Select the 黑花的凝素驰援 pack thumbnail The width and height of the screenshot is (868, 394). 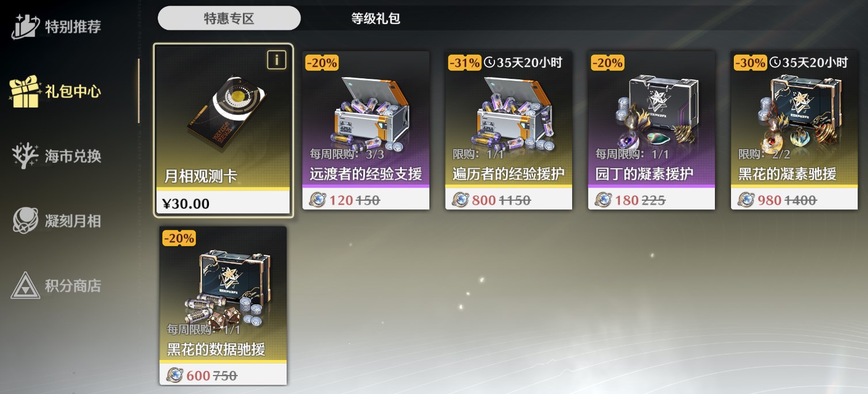point(794,109)
